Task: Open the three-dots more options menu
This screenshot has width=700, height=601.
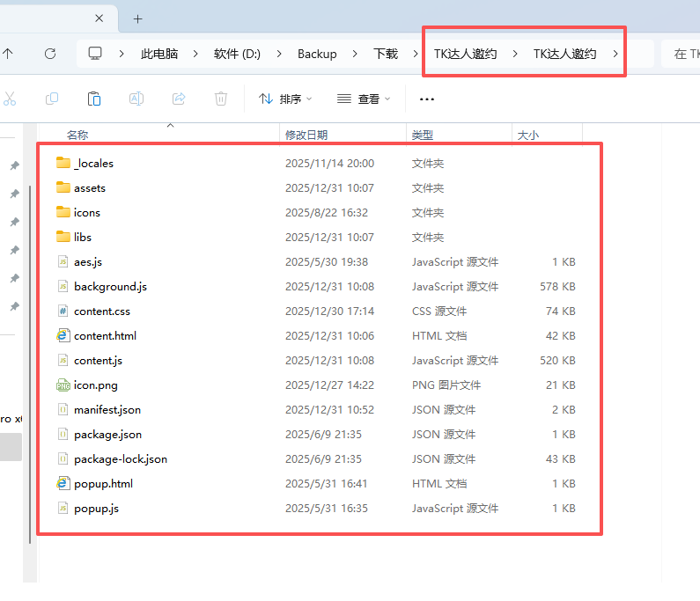Action: tap(427, 99)
